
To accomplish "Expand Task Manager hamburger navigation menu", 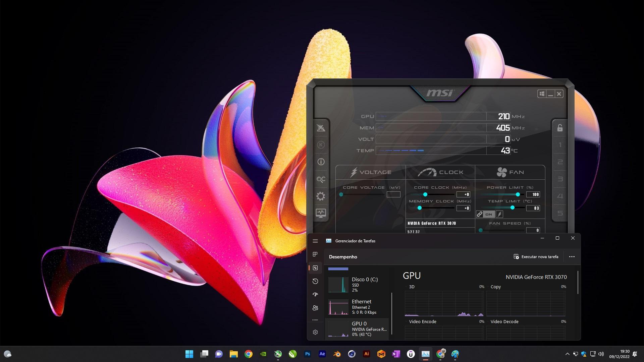I will click(x=315, y=241).
